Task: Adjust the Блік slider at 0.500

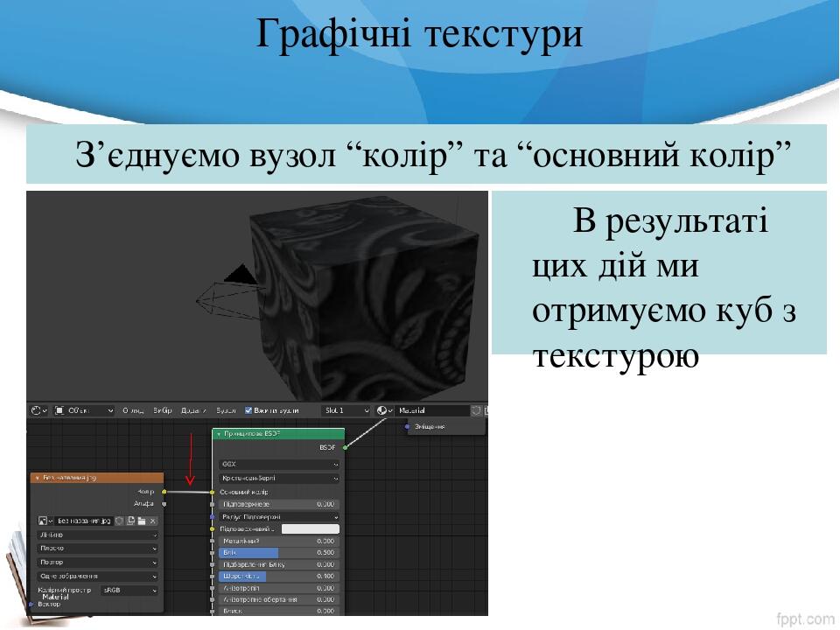Action: tap(279, 553)
